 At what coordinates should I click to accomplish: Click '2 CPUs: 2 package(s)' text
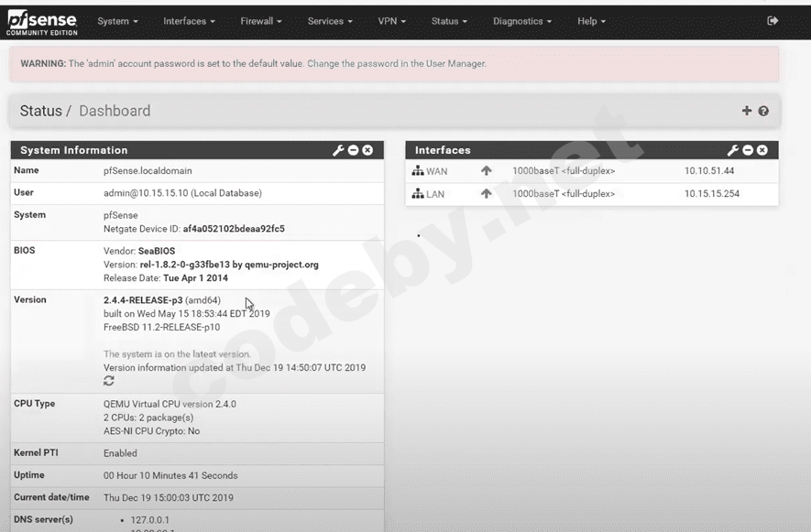(x=148, y=418)
